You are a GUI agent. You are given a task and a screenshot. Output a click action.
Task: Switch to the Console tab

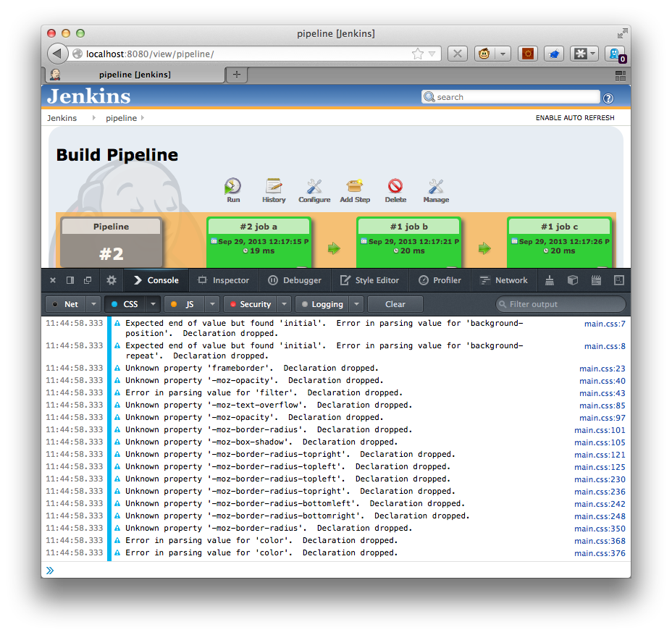click(156, 280)
